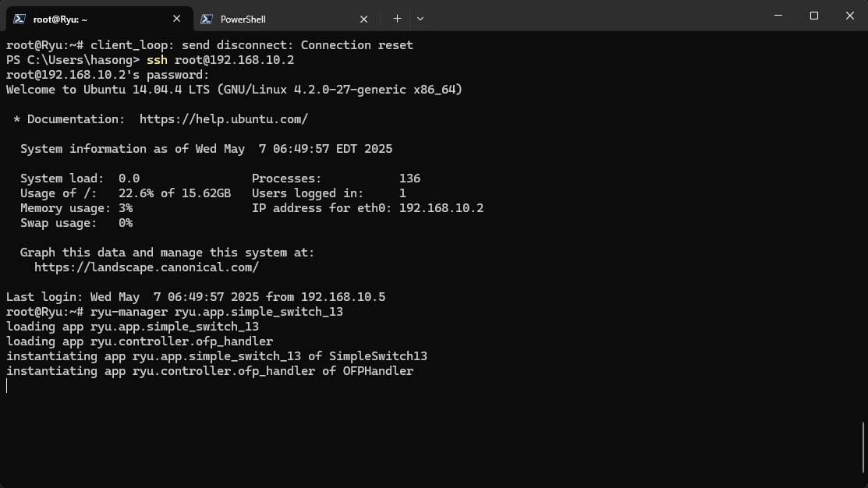Viewport: 868px width, 488px height.
Task: Minimize the terminal window
Action: pos(778,16)
